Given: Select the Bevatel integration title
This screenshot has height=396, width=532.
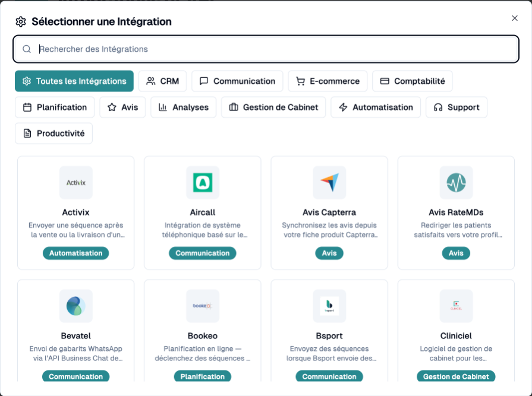Looking at the screenshot, I should (x=75, y=336).
